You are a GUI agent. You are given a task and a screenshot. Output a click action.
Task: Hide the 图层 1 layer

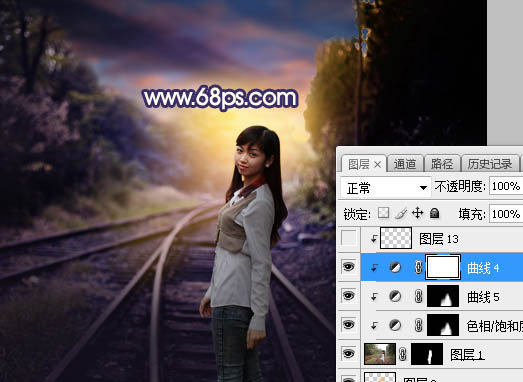tap(349, 354)
